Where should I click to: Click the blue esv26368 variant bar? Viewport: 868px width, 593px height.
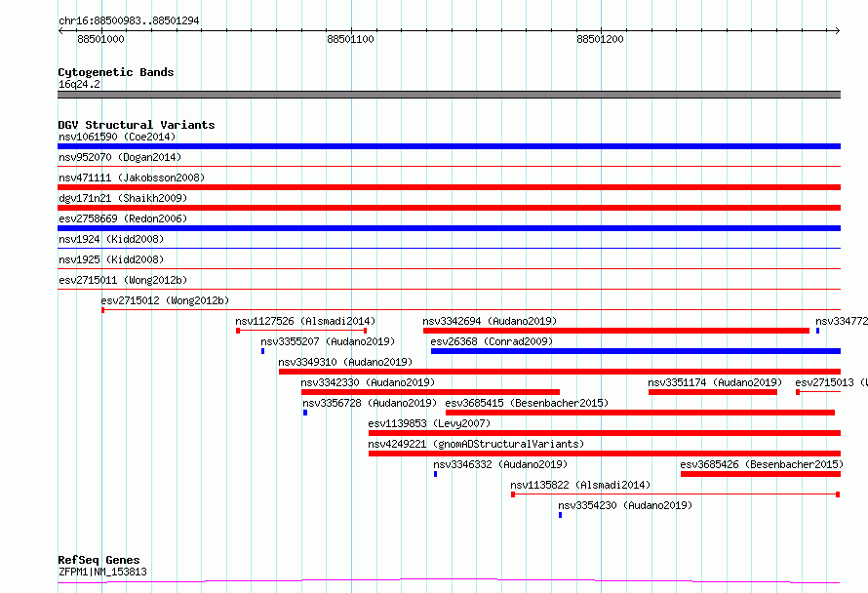pyautogui.click(x=636, y=351)
